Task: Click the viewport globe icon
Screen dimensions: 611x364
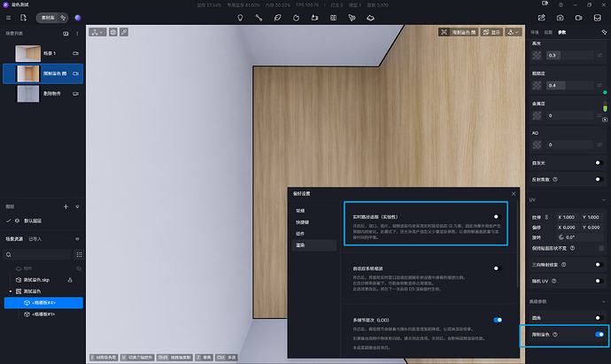Action: pos(113,32)
